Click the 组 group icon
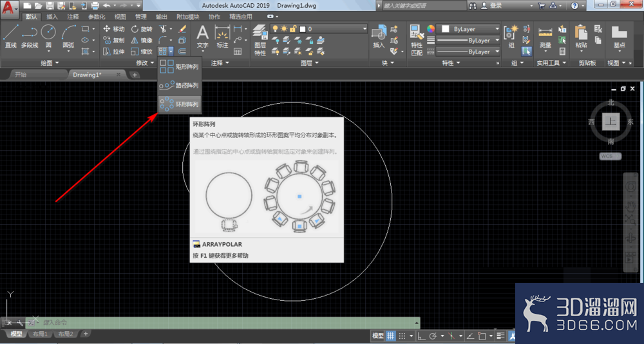The image size is (644, 344). tap(511, 37)
